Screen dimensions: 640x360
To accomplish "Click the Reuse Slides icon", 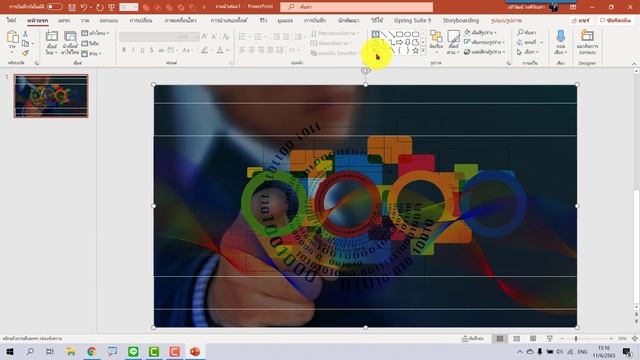I will tap(70, 37).
